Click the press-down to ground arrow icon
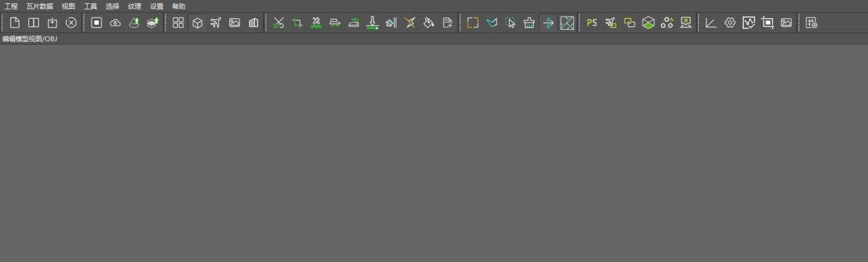Screen dimensions: 868x262 pos(372,23)
